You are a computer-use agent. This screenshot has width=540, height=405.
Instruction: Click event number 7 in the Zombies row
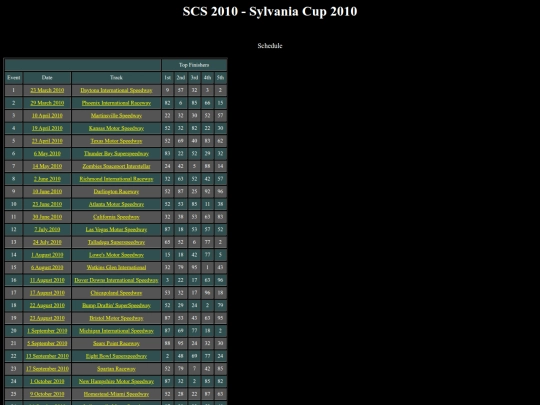14,166
